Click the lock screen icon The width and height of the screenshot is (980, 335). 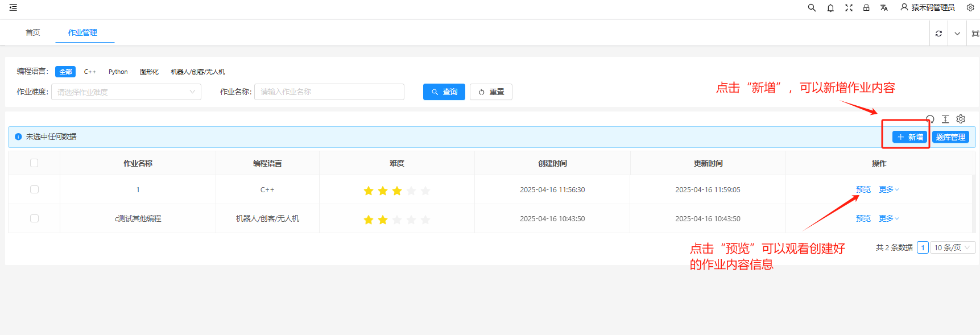tap(866, 8)
